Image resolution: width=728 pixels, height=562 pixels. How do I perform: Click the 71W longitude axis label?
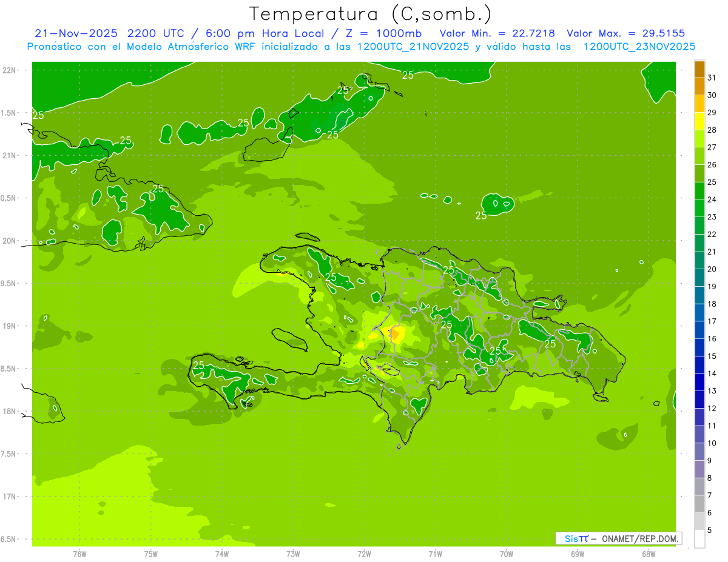tap(435, 554)
